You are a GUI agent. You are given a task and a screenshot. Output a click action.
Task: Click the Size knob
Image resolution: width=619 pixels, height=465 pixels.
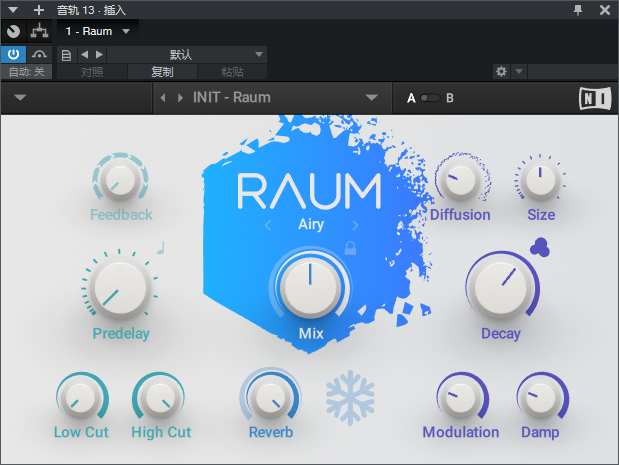[x=540, y=180]
